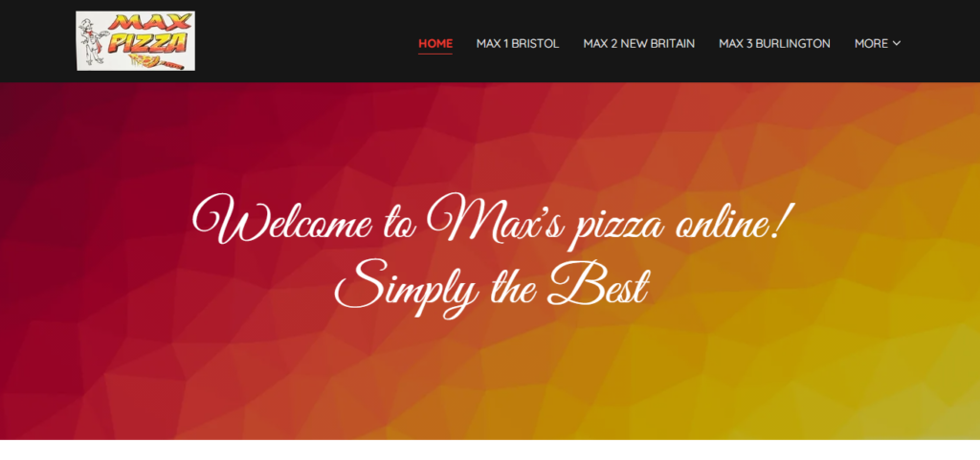
Task: Click the red underline beneath HOME
Action: [435, 54]
